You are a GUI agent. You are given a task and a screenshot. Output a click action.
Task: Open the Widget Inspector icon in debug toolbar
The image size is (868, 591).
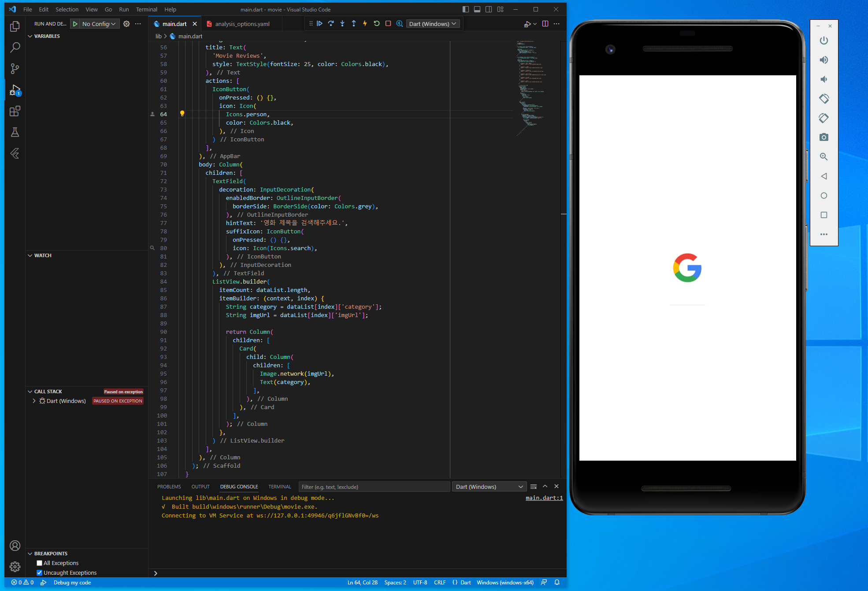click(x=400, y=24)
